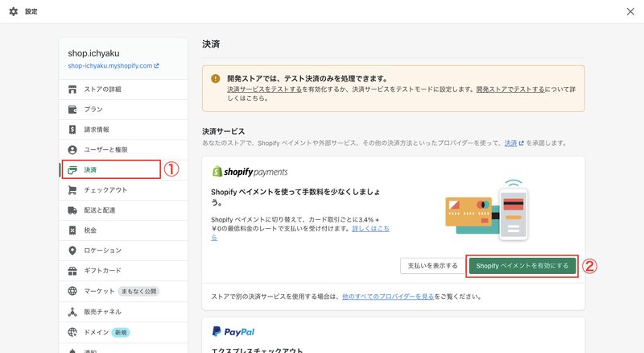Click 開発ストアでは、テスト決済のみを処理できます。 text

click(308, 79)
